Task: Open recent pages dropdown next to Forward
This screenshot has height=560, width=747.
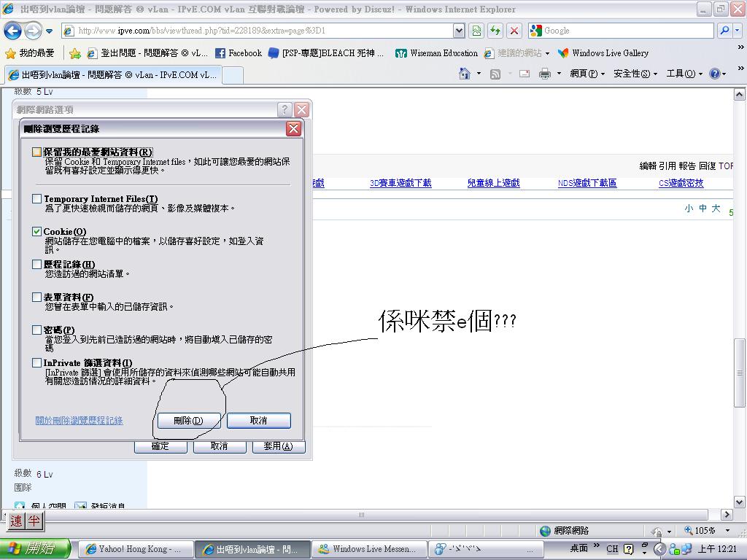Action: tap(49, 31)
